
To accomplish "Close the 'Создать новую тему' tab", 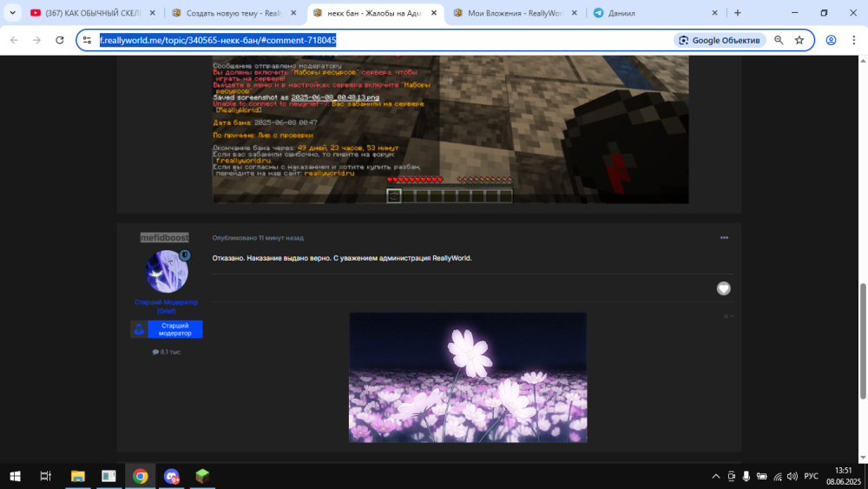I will tap(293, 13).
